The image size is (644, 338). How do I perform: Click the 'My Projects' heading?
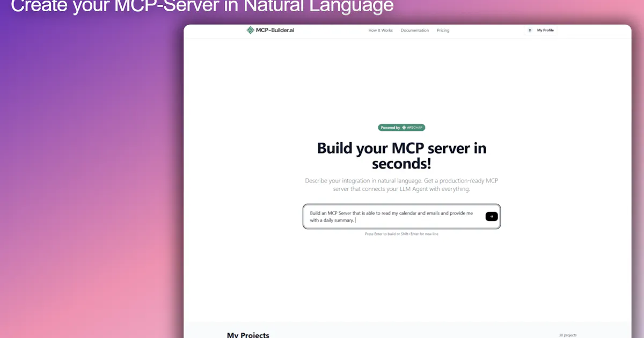[x=248, y=335]
